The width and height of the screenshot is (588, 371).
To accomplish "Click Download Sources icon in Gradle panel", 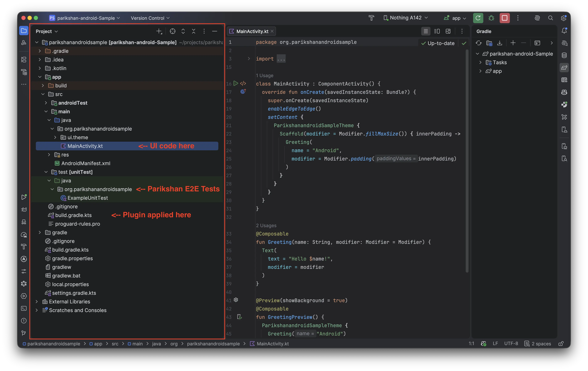I will [500, 43].
